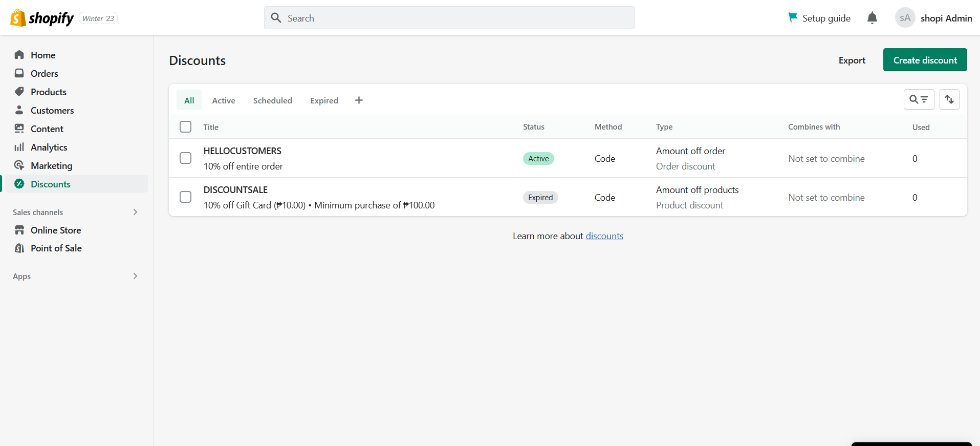Switch to the Active tab
This screenshot has width=980, height=446.
click(224, 100)
